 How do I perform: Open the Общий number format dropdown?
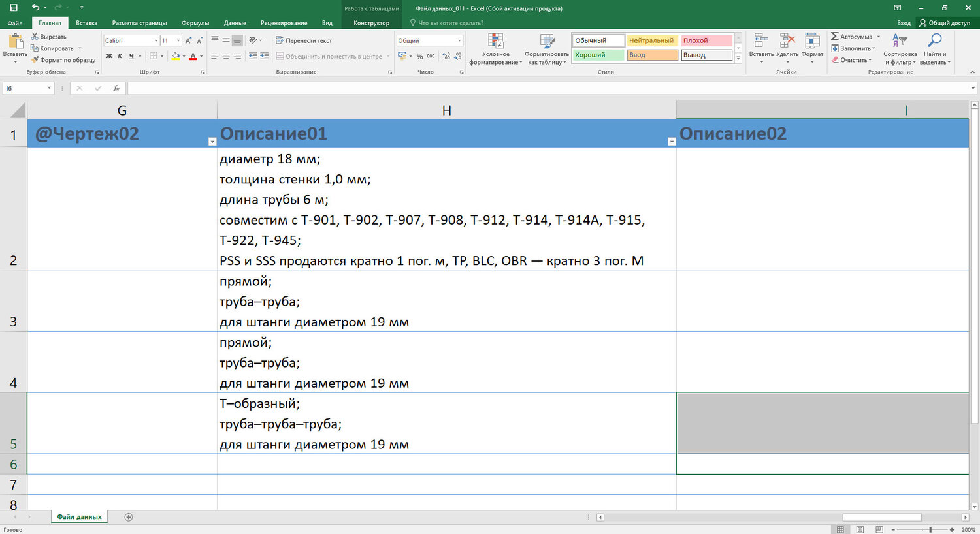tap(459, 40)
